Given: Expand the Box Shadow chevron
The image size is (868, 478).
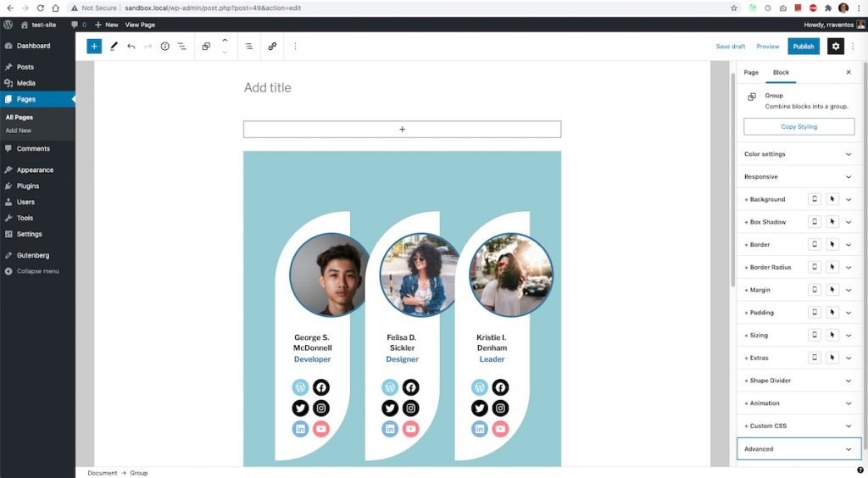Looking at the screenshot, I should (x=849, y=222).
